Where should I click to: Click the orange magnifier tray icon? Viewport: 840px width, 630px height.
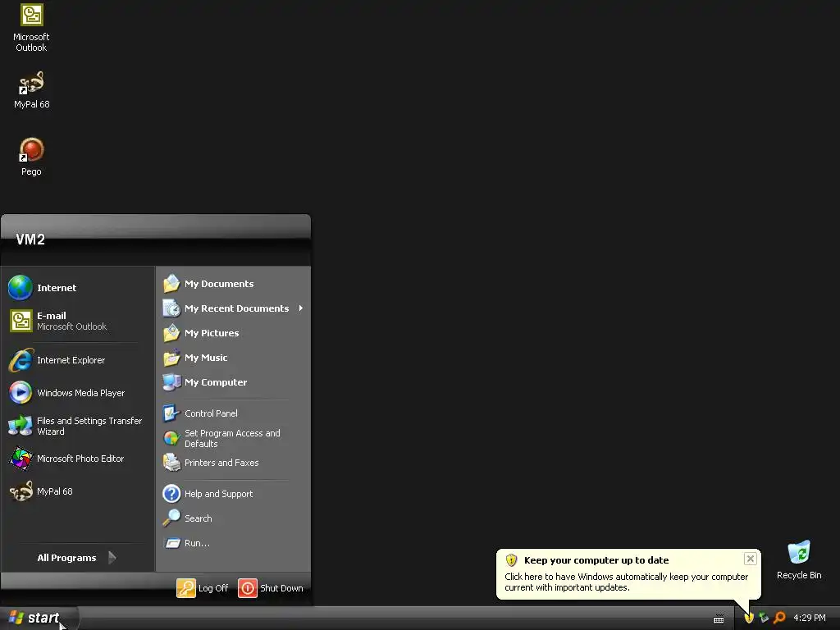tap(779, 618)
